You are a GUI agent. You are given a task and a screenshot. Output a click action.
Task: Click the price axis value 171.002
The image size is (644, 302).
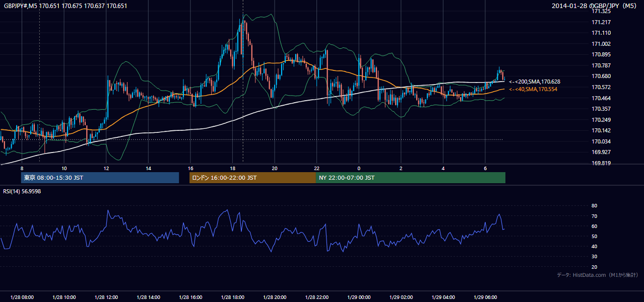pyautogui.click(x=601, y=44)
